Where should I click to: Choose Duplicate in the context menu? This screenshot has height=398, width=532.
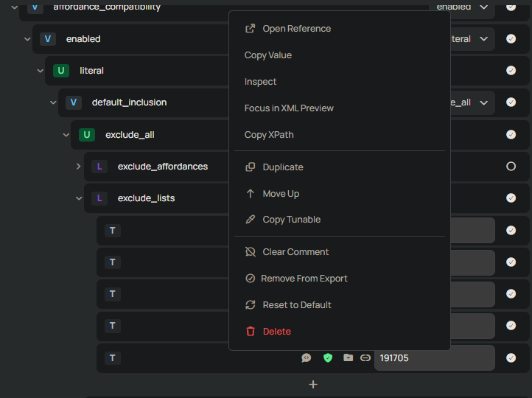[x=283, y=167]
